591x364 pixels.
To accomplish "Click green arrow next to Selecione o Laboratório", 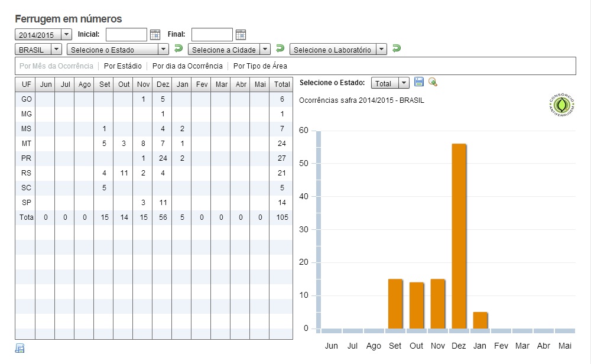I will [397, 48].
